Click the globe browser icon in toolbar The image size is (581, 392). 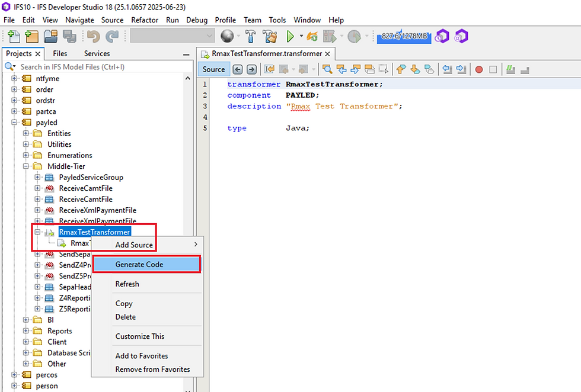(x=227, y=36)
